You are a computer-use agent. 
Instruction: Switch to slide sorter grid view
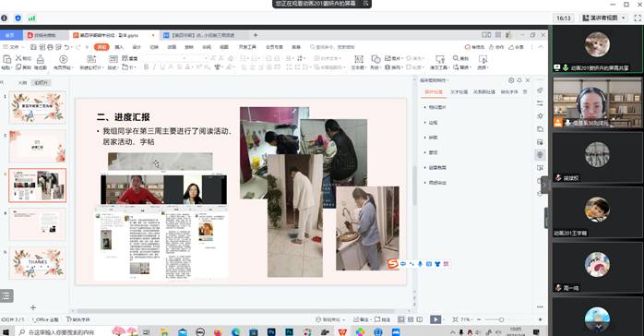pyautogui.click(x=411, y=319)
